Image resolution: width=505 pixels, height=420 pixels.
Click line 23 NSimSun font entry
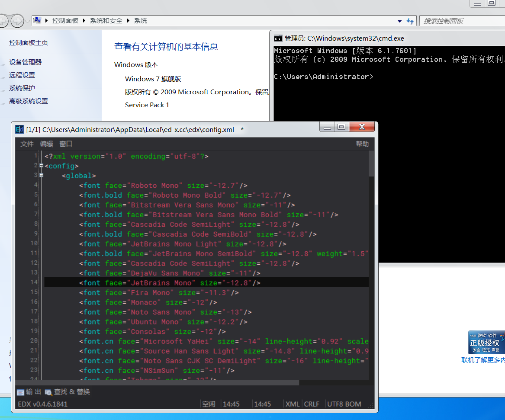(157, 370)
